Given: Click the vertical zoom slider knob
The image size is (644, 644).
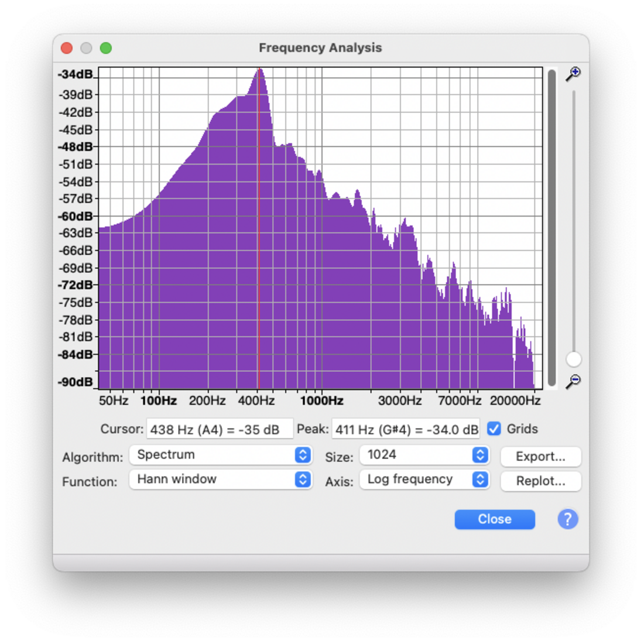Looking at the screenshot, I should pyautogui.click(x=574, y=359).
